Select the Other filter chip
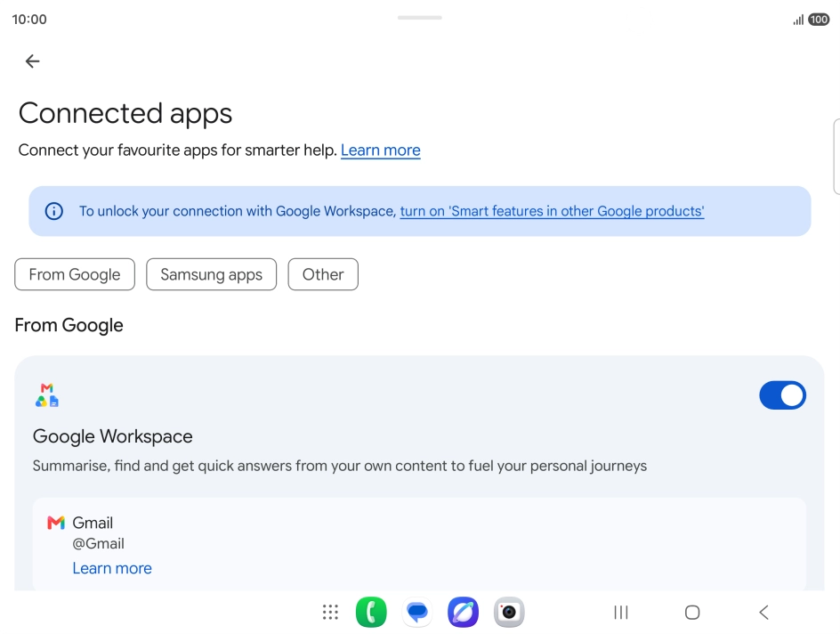Viewport: 840px width, 634px height. pos(323,274)
